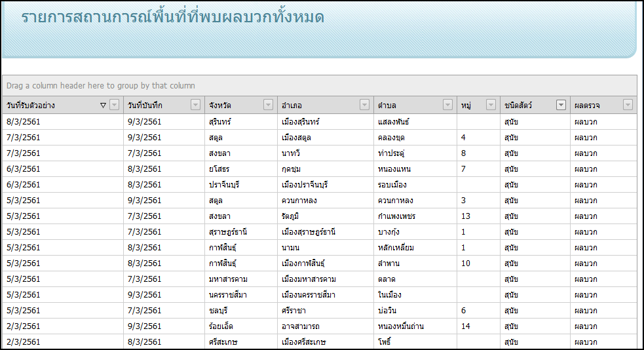This screenshot has height=350, width=644.
Task: Open active filter dropdown for ชนิดสัตว์ column
Action: point(561,105)
